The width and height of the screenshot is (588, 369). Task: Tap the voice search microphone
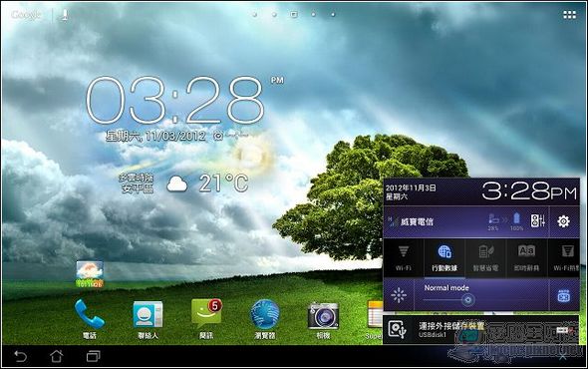click(65, 15)
